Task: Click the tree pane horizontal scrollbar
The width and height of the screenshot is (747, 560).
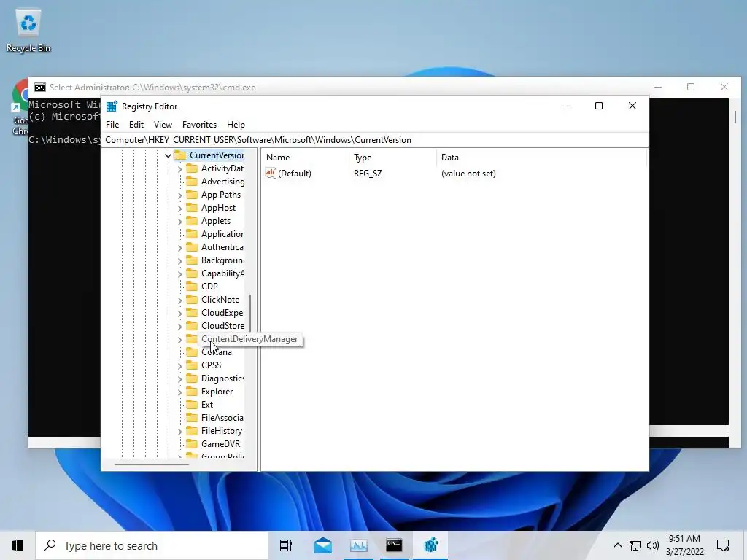Action: click(152, 464)
